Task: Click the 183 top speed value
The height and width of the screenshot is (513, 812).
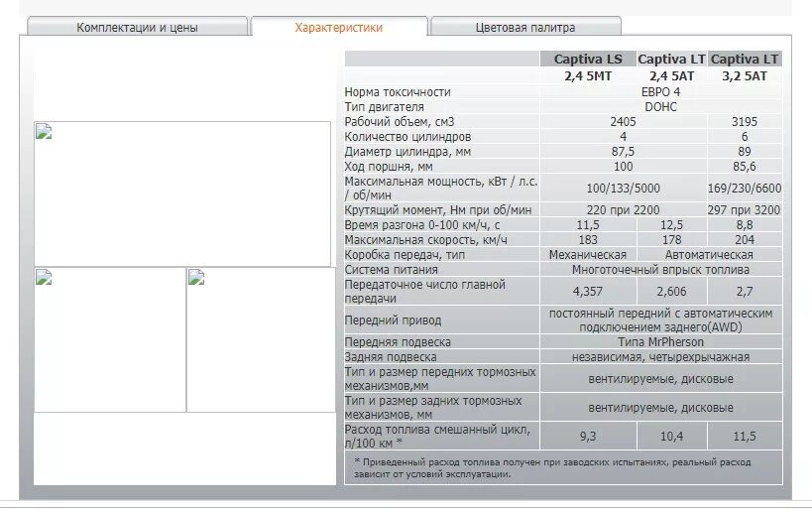Action: coord(588,240)
